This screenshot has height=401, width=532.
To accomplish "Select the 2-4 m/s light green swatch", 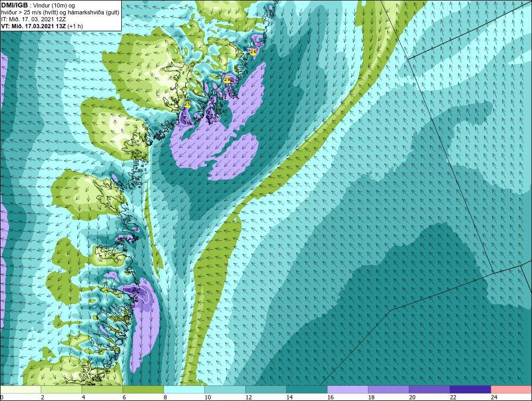I will pyautogui.click(x=61, y=389).
